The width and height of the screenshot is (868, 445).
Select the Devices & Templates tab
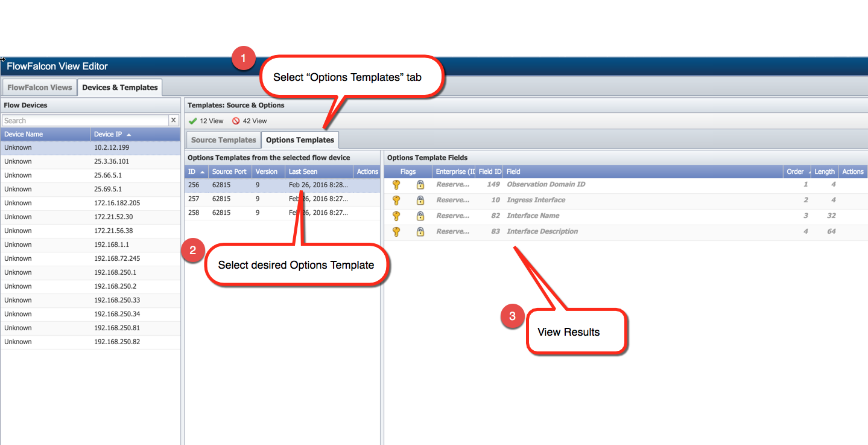pos(120,88)
